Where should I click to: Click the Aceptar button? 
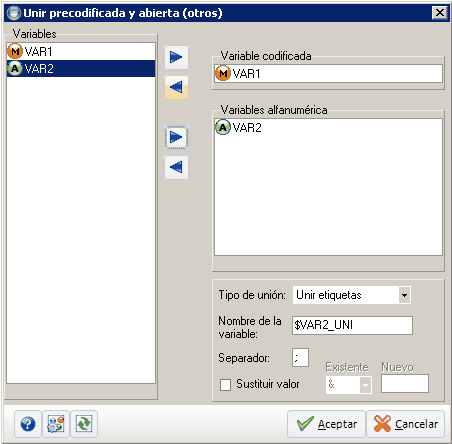326,424
